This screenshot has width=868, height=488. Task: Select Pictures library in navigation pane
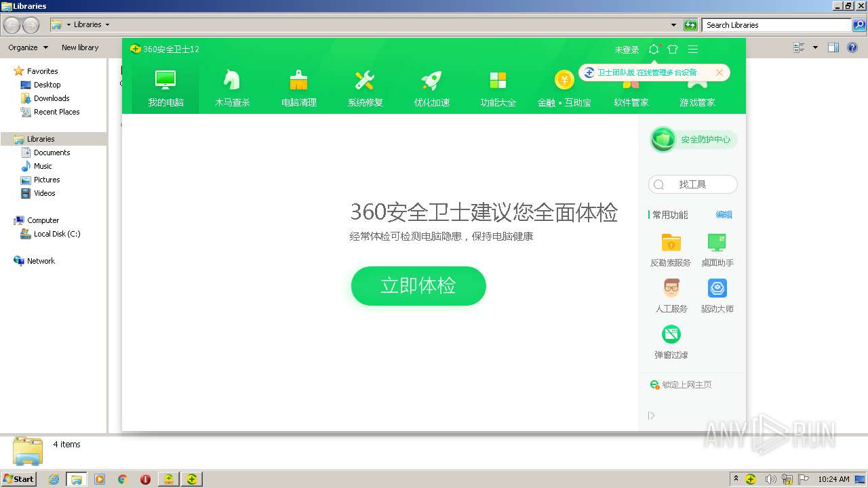click(x=47, y=180)
